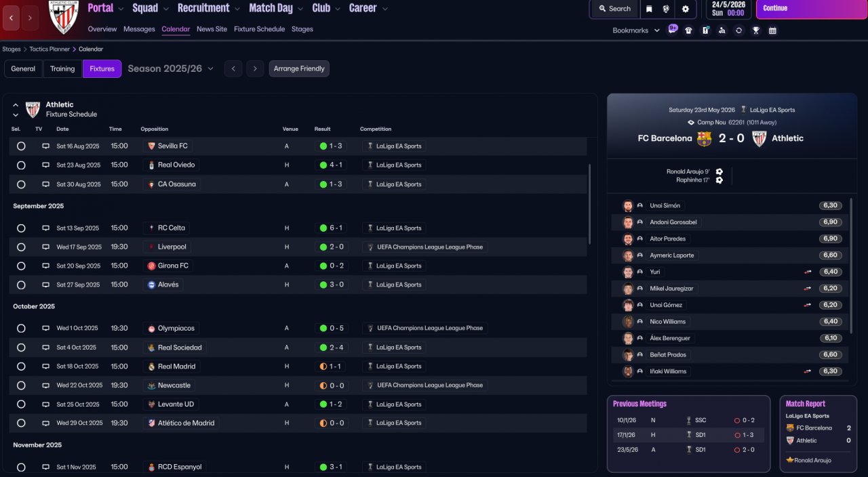
Task: Open the exclamation alert shortcut icon
Action: (705, 30)
